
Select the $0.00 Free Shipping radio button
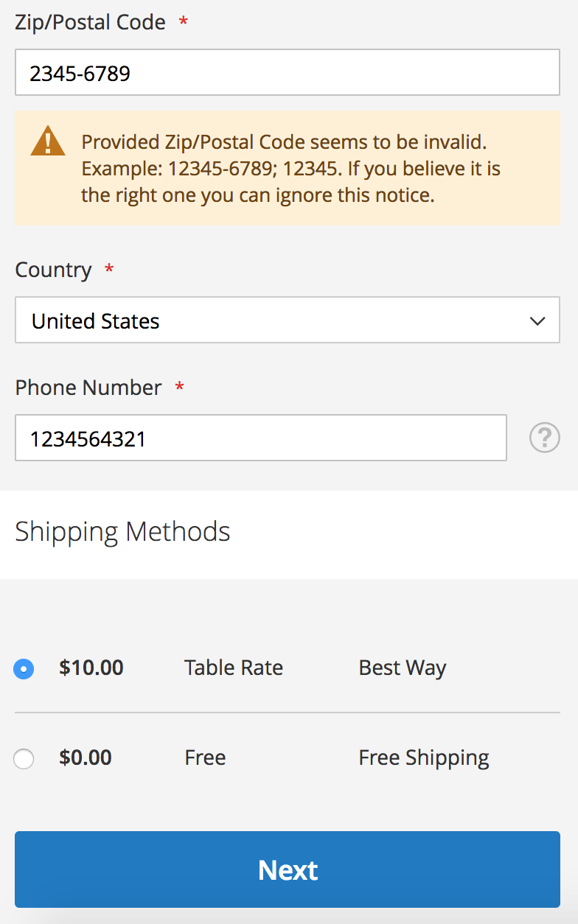pyautogui.click(x=24, y=758)
